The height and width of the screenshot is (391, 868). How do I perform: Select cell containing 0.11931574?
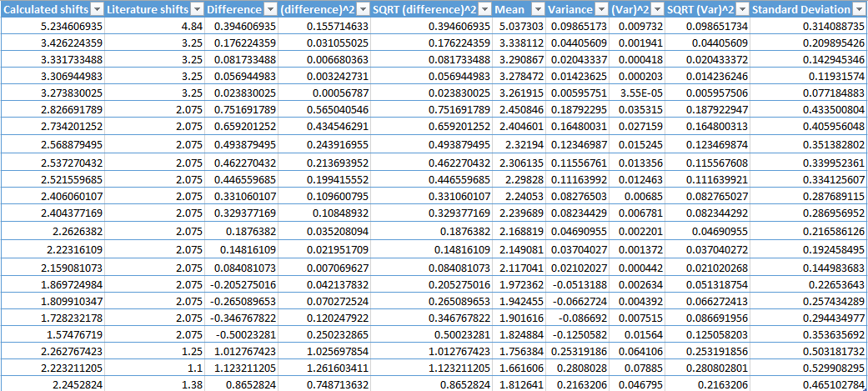point(809,76)
